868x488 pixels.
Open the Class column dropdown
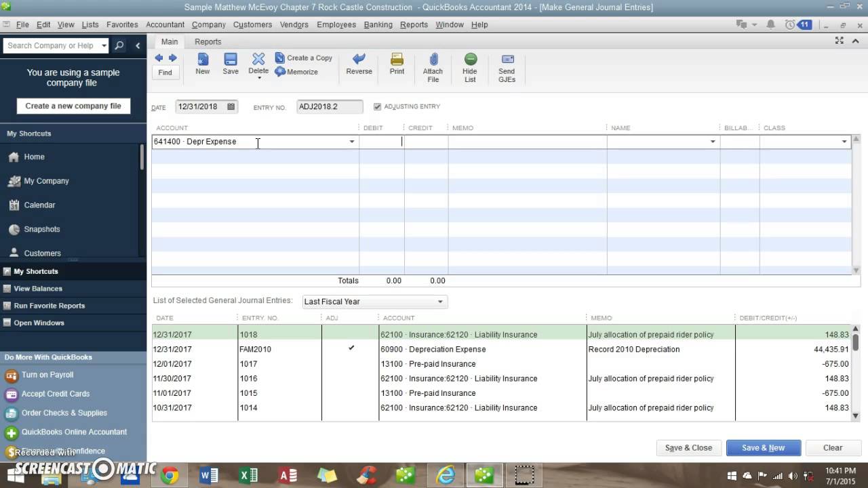(844, 142)
